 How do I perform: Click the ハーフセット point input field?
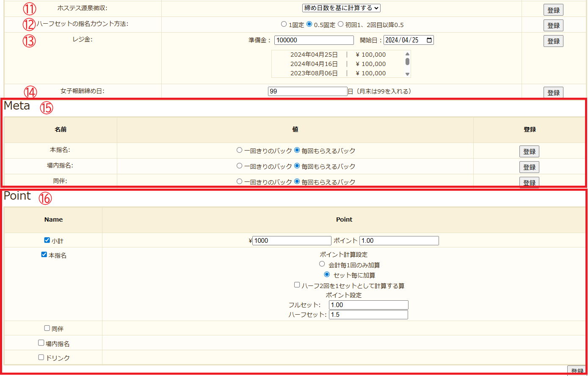tap(368, 315)
